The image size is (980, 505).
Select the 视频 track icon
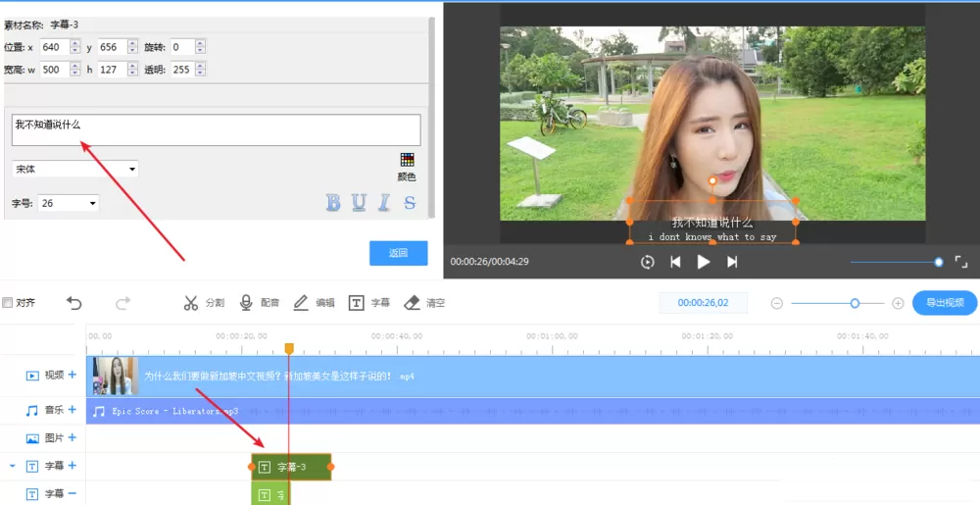(32, 376)
